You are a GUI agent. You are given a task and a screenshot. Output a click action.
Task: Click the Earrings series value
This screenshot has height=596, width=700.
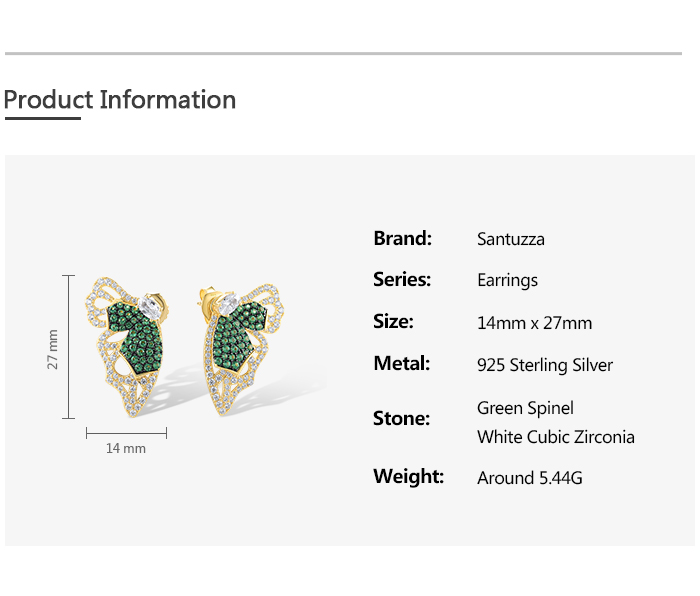[507, 281]
